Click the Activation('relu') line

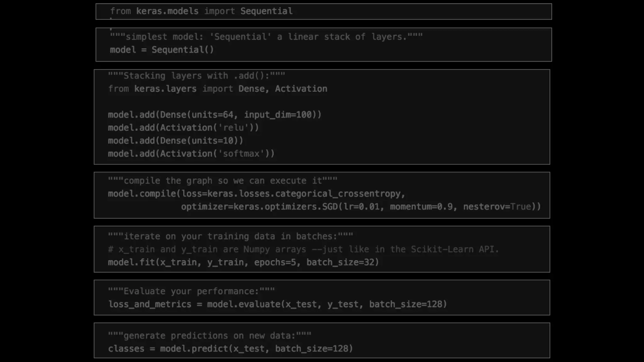tap(183, 128)
